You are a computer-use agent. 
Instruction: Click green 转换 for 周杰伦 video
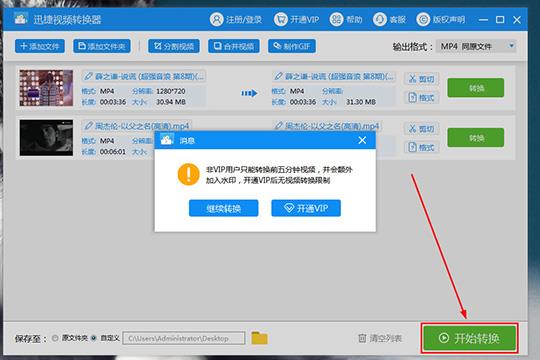(x=476, y=138)
